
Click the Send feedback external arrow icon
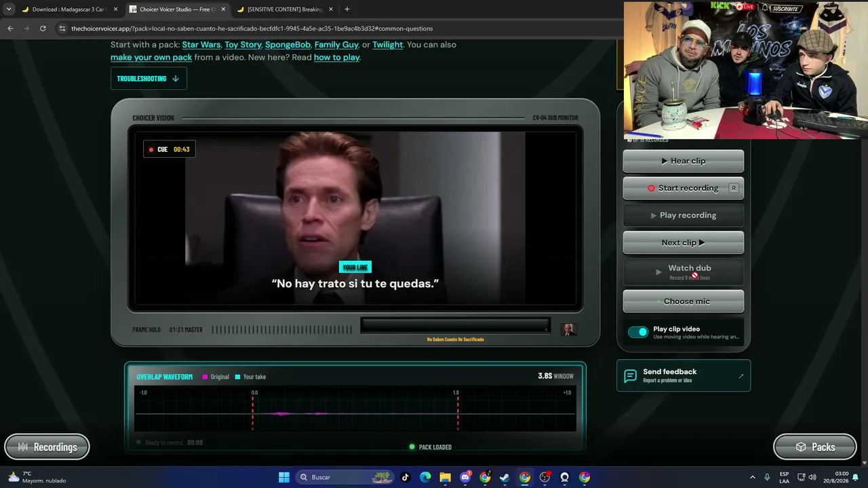tap(741, 376)
